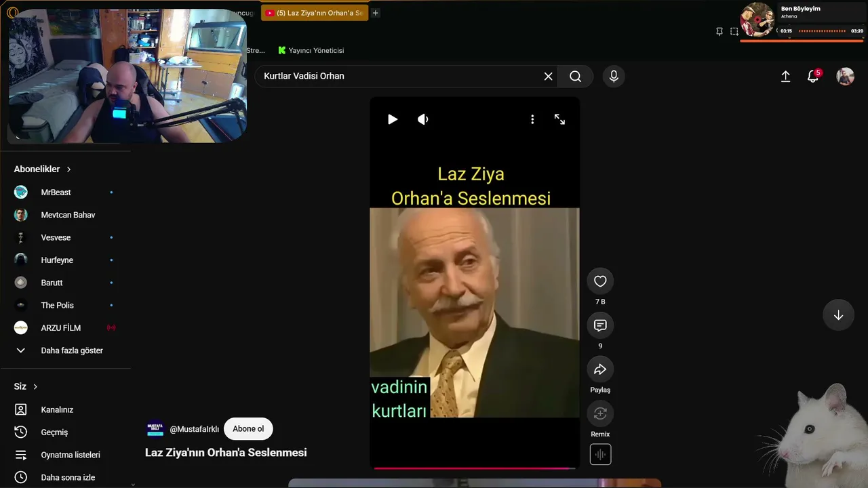Submit search with the magnifier icon

pyautogui.click(x=576, y=77)
